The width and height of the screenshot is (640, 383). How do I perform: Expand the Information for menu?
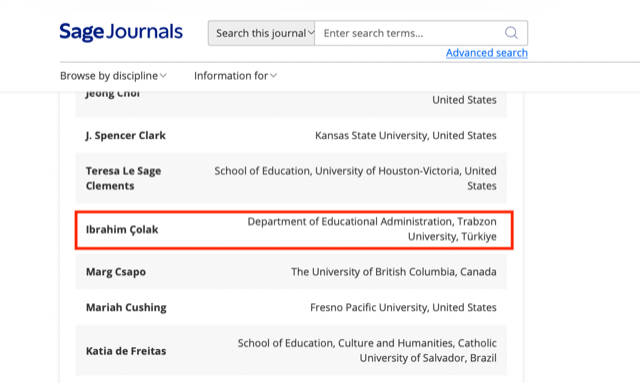(x=235, y=76)
